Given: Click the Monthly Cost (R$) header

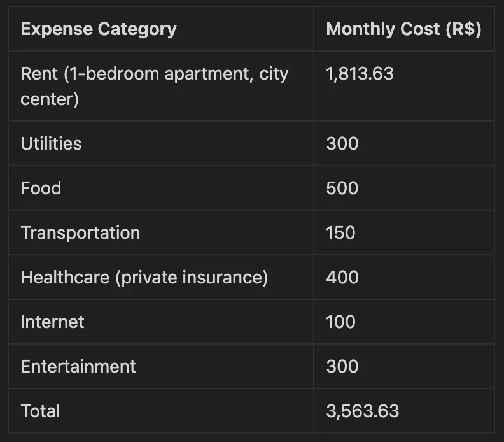Looking at the screenshot, I should pyautogui.click(x=403, y=29).
